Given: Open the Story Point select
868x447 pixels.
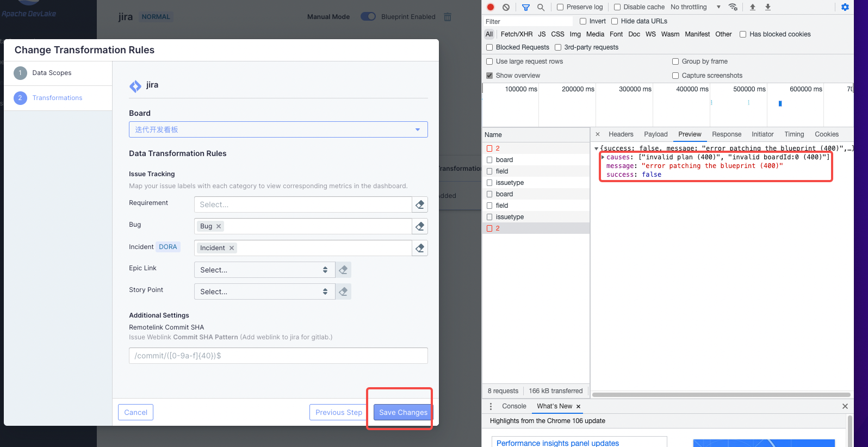Looking at the screenshot, I should pyautogui.click(x=264, y=291).
